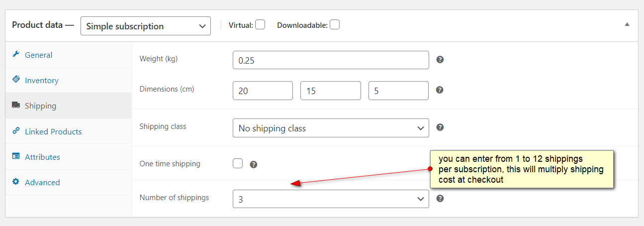Image resolution: width=644 pixels, height=226 pixels.
Task: Click the Number of shippings help icon
Action: 440,198
